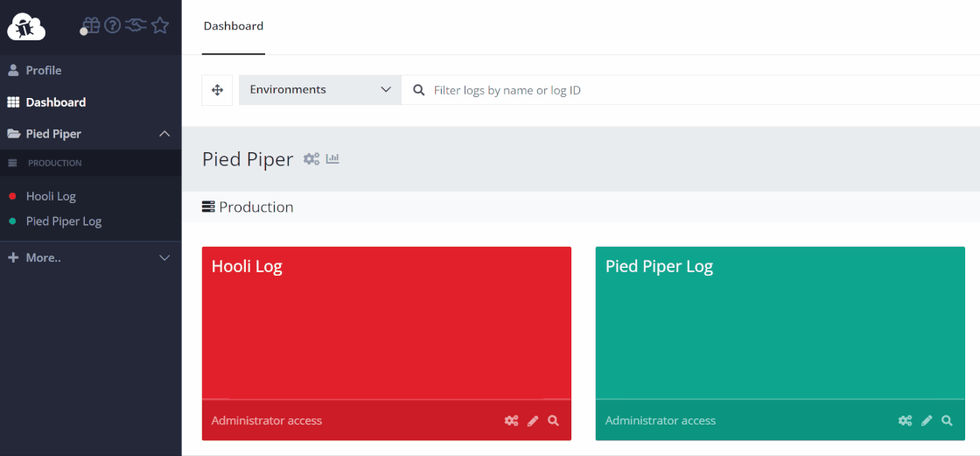The width and height of the screenshot is (980, 456).
Task: Click the pencil edit icon on Hooli Log
Action: [x=533, y=421]
